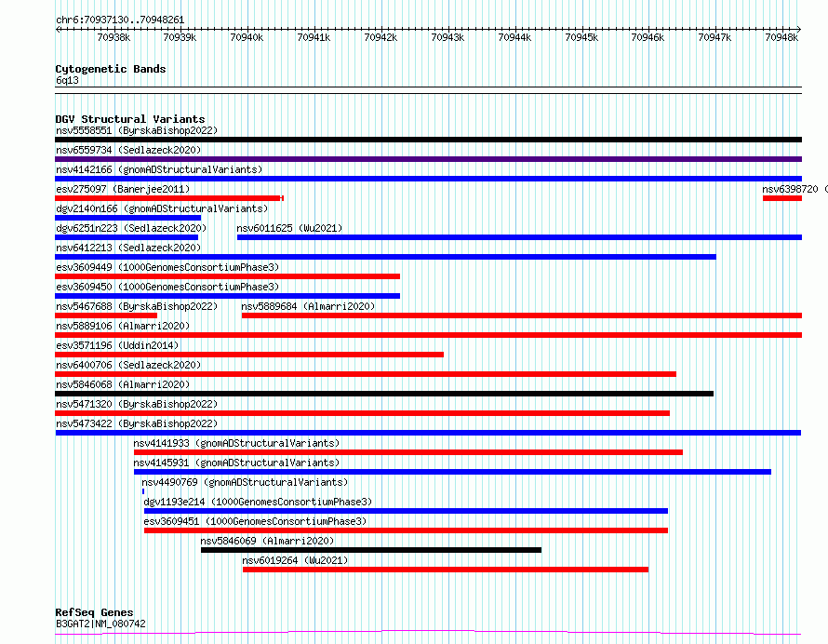The height and width of the screenshot is (644, 828).
Task: Click the blue bar under nsv6412213
Action: click(385, 257)
